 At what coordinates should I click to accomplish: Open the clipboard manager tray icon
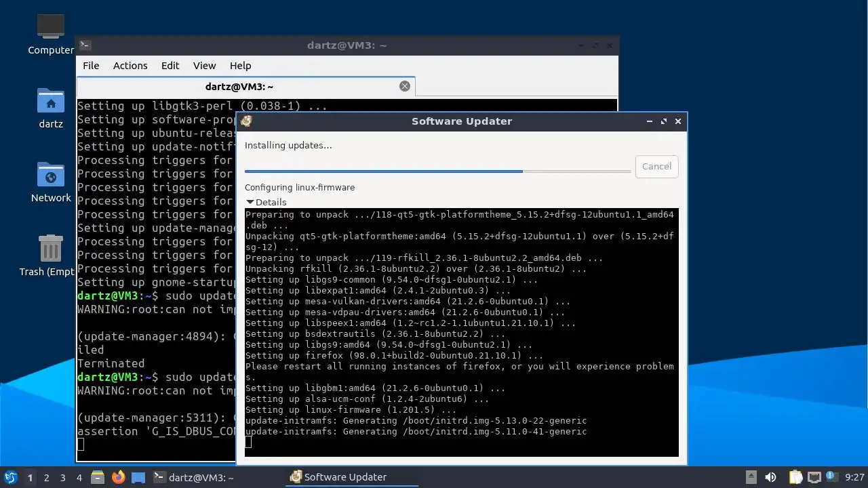pyautogui.click(x=795, y=477)
